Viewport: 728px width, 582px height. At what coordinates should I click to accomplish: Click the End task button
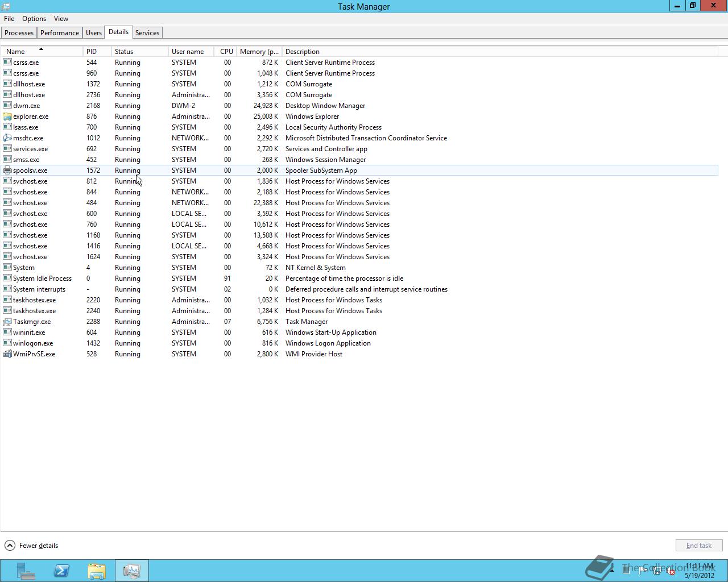pyautogui.click(x=699, y=546)
